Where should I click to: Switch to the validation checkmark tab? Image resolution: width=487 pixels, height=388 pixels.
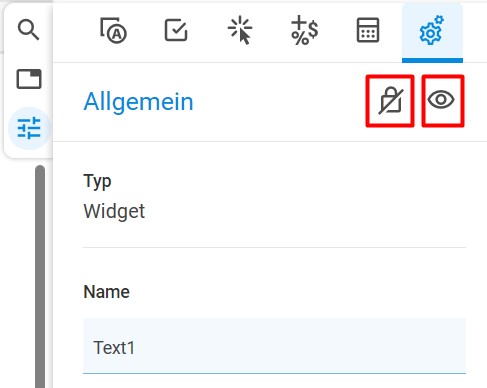tap(176, 30)
